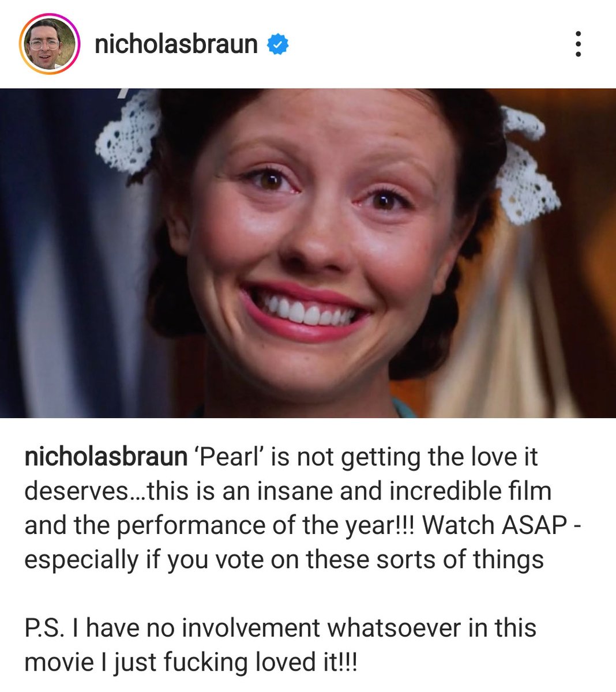Select the 'P.S. I have no involvement' line
This screenshot has width=616, height=692.
coord(280,628)
